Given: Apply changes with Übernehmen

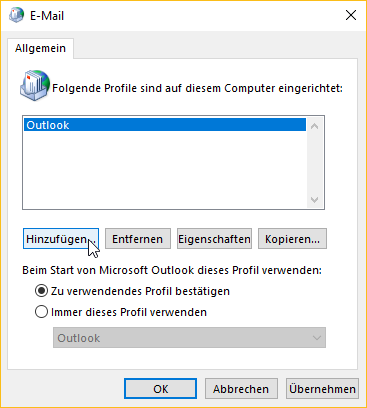Looking at the screenshot, I should pos(322,389).
